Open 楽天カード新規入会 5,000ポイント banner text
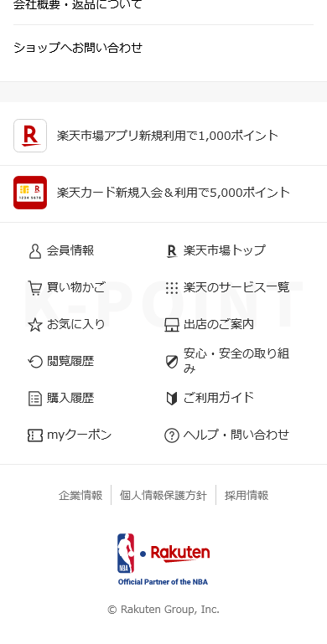The width and height of the screenshot is (327, 644). tap(174, 193)
